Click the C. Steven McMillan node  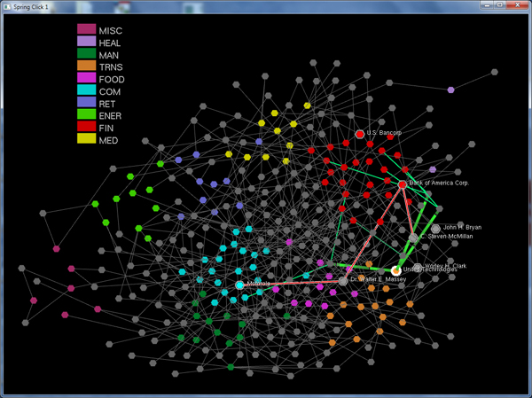413,238
